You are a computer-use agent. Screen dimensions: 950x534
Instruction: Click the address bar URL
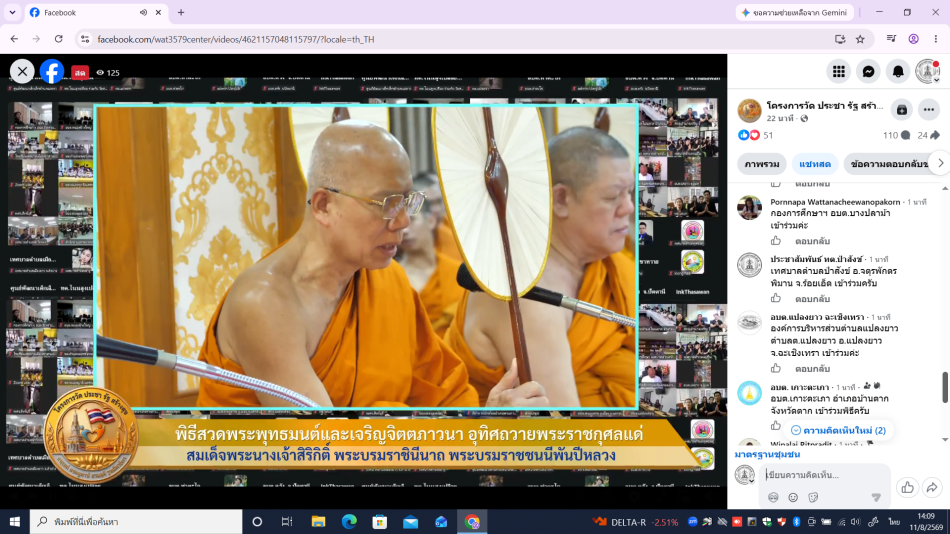coord(236,39)
